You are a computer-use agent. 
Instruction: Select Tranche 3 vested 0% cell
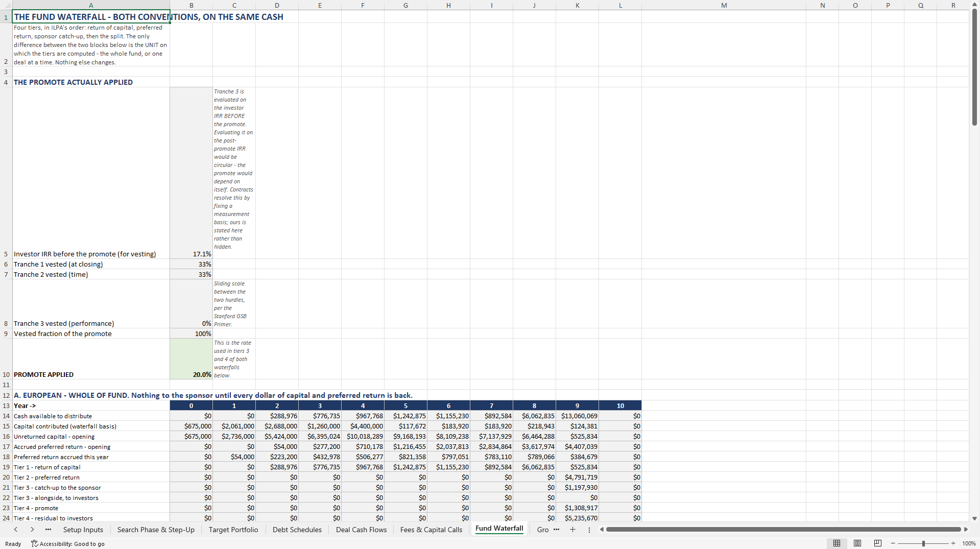pyautogui.click(x=191, y=304)
